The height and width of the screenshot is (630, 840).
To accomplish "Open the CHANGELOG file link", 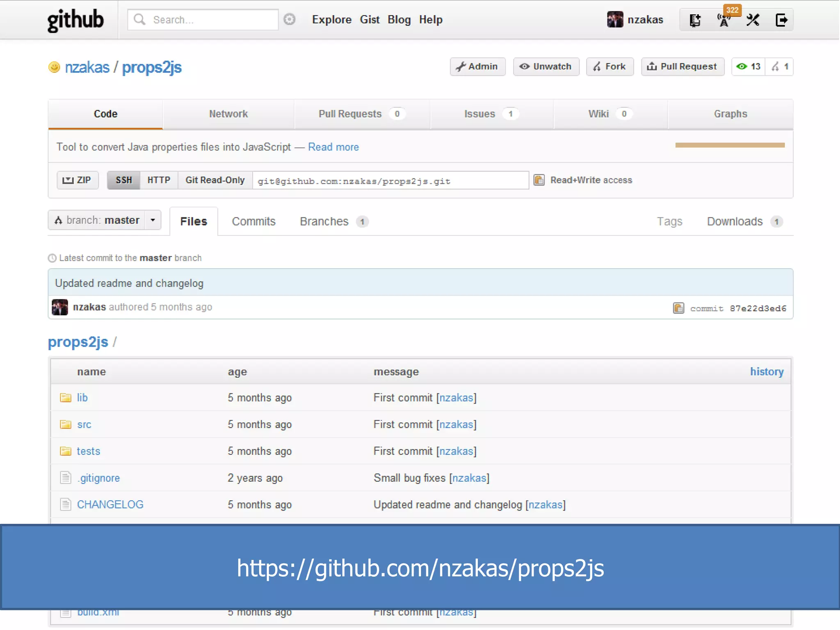I will point(110,504).
